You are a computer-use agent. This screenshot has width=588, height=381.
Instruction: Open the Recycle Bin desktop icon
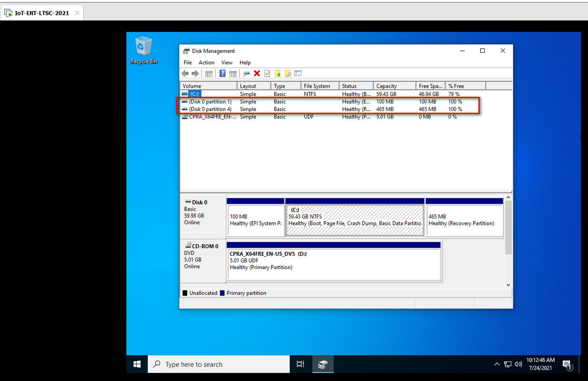tap(143, 50)
